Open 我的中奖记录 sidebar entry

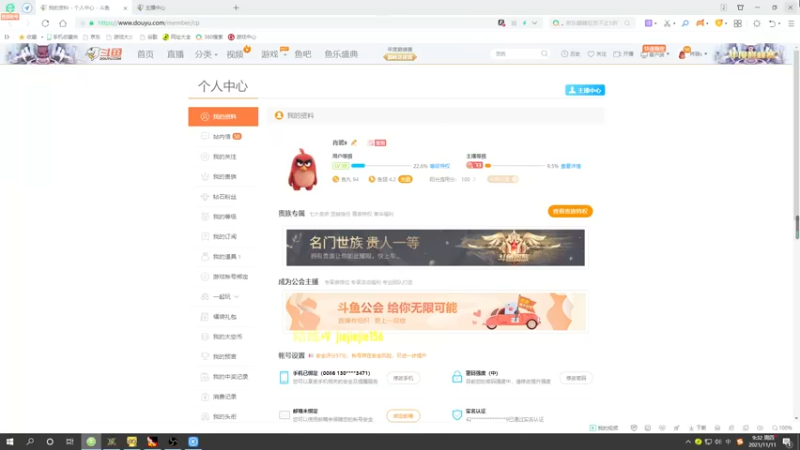click(x=223, y=377)
